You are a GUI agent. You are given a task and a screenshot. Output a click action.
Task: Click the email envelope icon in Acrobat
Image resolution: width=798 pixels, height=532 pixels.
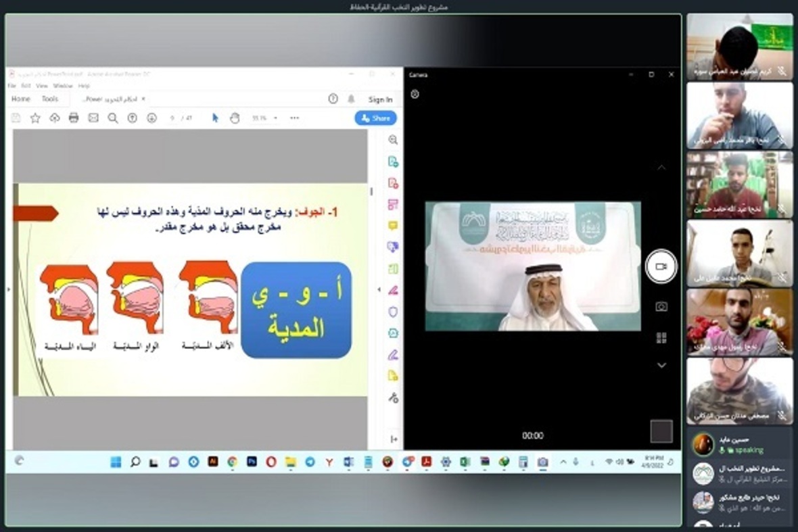click(x=93, y=118)
